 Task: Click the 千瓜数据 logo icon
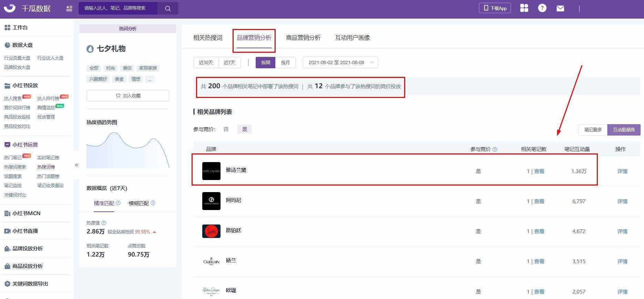point(9,8)
